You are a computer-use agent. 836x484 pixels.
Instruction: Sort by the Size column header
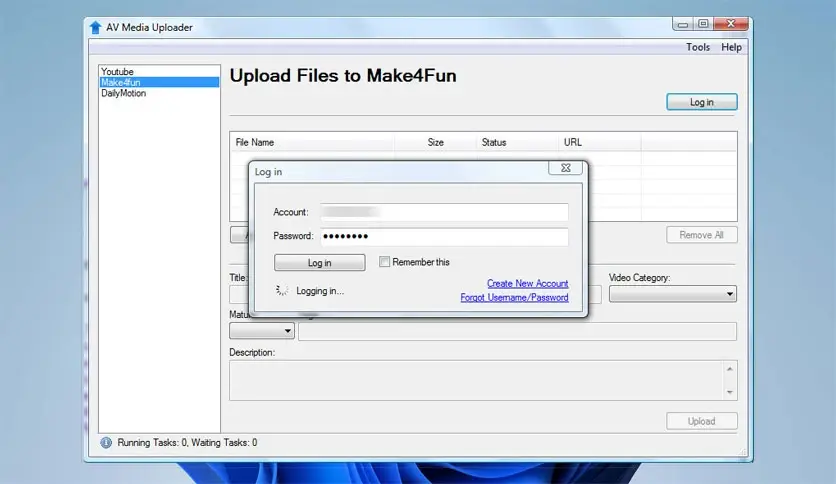[x=435, y=142]
